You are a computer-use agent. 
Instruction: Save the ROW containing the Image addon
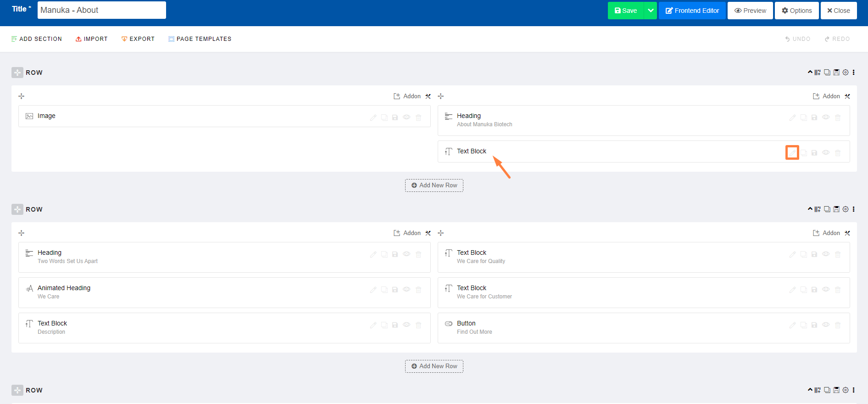pyautogui.click(x=836, y=73)
